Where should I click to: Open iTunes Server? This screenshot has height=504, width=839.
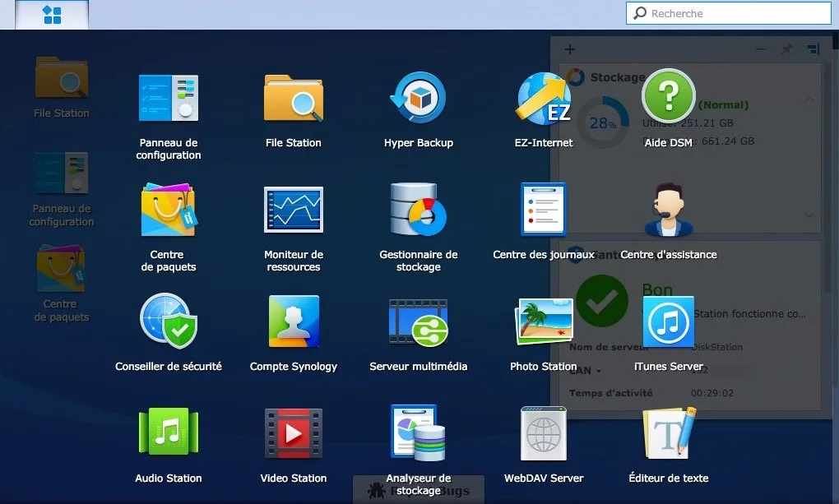click(x=668, y=321)
